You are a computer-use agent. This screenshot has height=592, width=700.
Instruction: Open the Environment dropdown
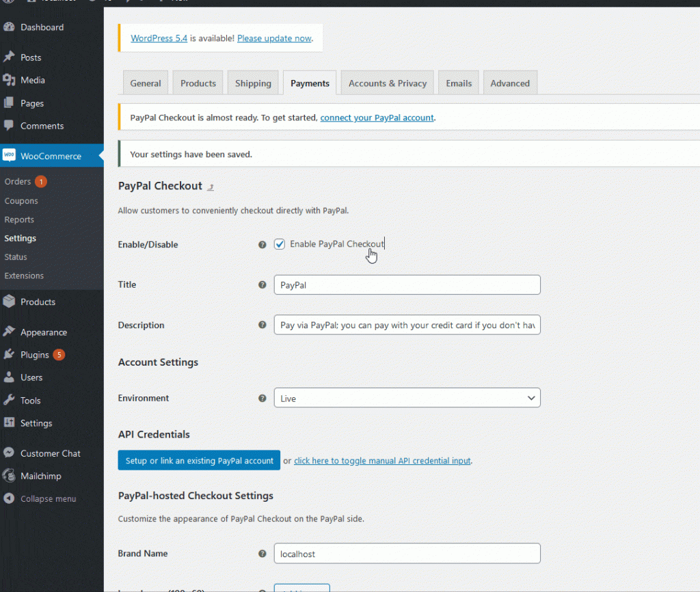pos(407,398)
